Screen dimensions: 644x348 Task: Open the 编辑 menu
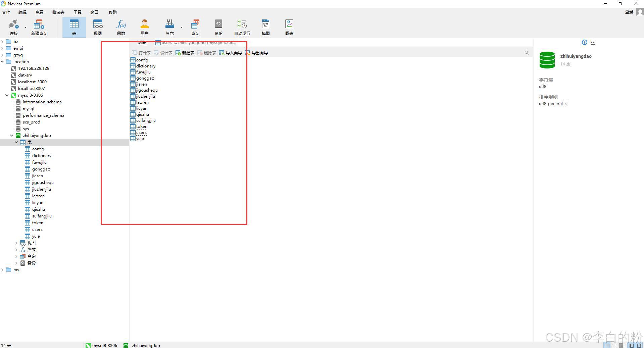[22, 12]
